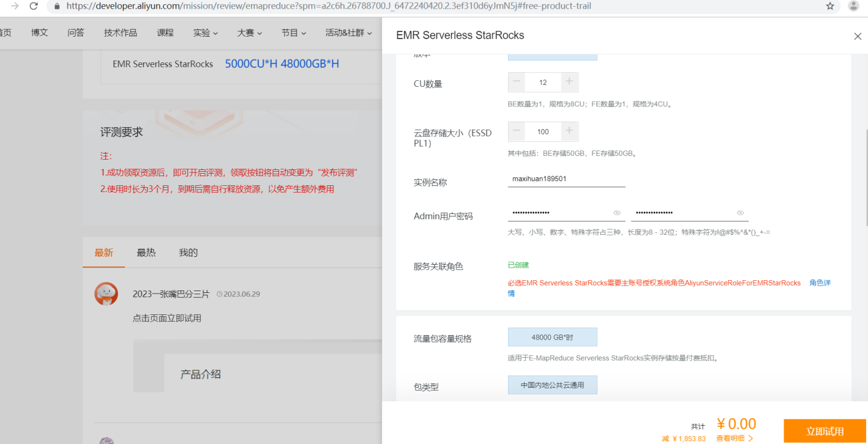Click the 包类型 label

click(426, 387)
